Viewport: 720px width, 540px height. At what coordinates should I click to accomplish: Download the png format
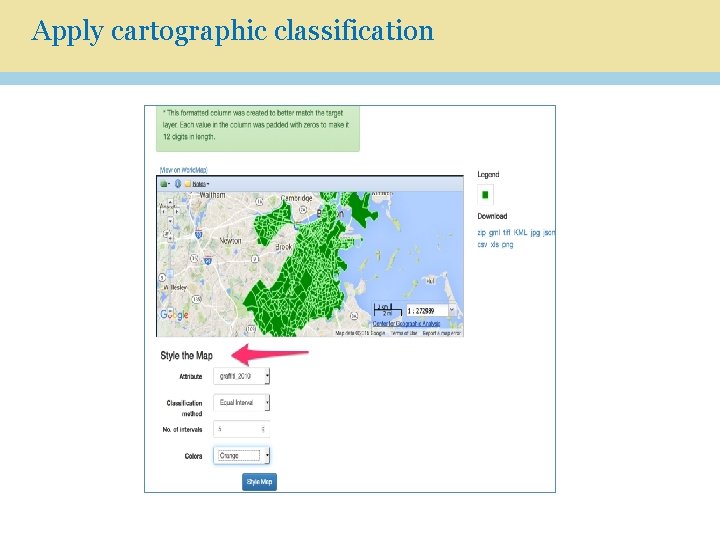(507, 244)
